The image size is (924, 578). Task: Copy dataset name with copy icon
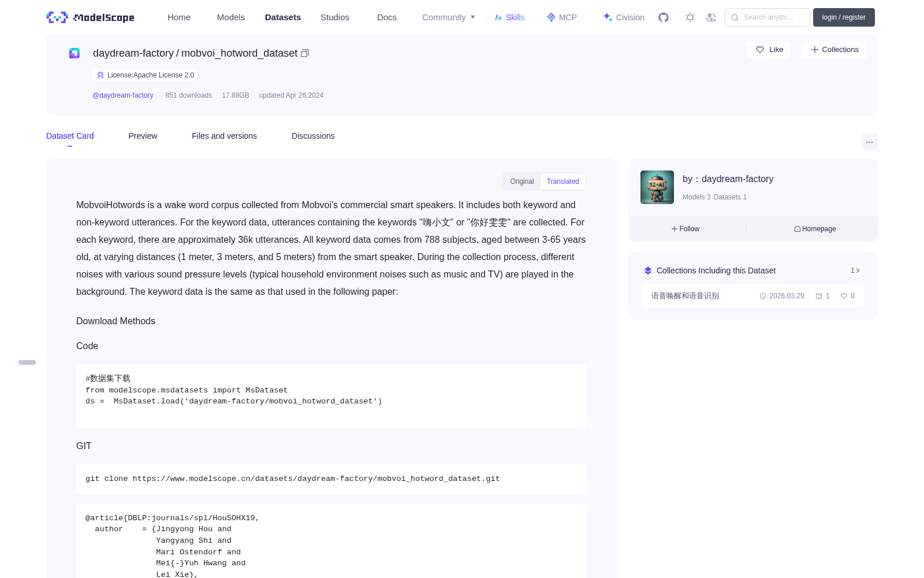[305, 53]
